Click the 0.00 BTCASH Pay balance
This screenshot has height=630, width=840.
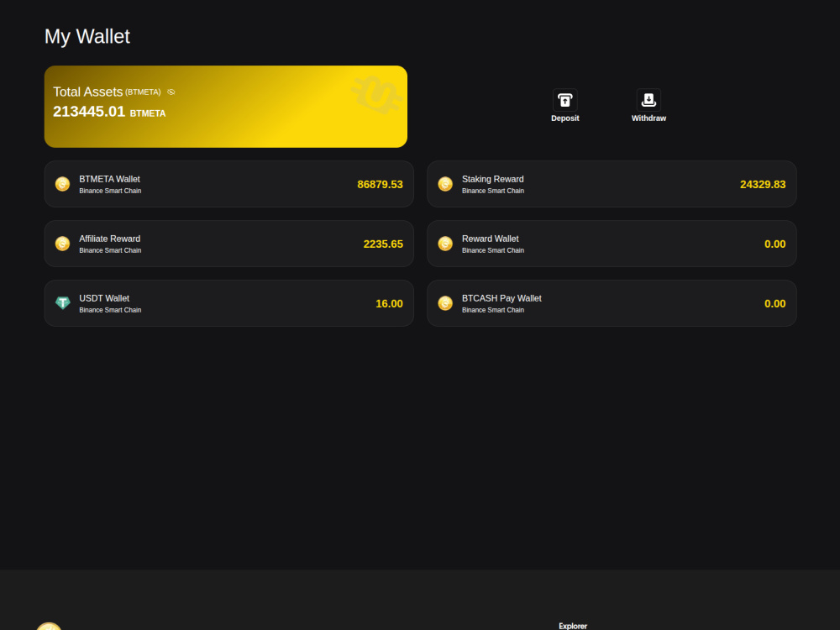point(774,303)
